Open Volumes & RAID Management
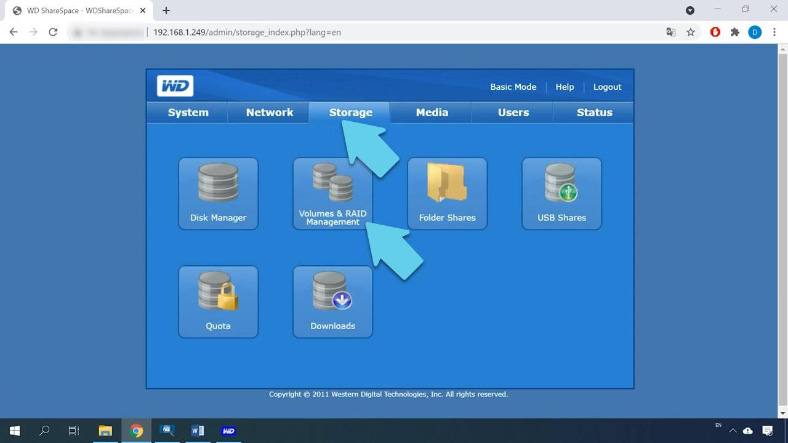The height and width of the screenshot is (443, 788). [x=333, y=194]
